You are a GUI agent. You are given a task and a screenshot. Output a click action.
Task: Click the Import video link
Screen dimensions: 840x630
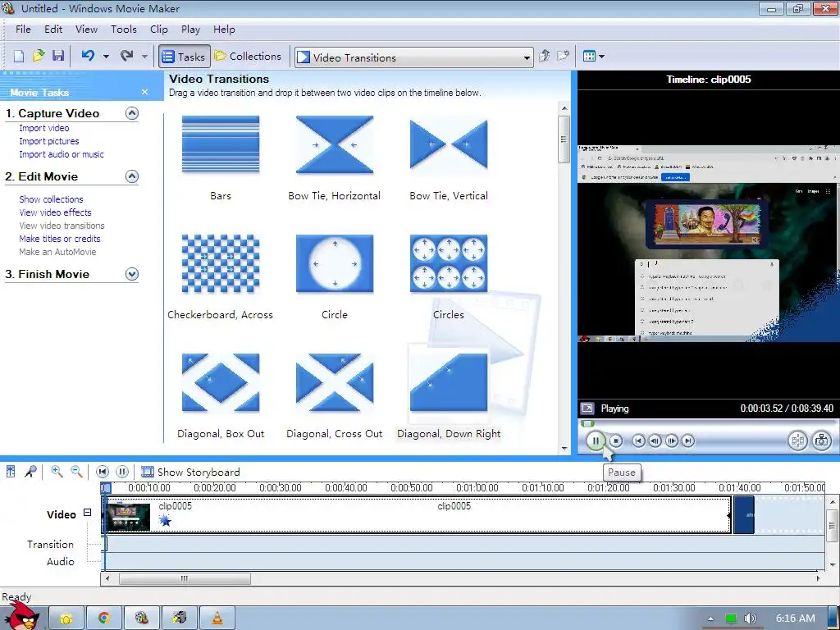tap(44, 128)
